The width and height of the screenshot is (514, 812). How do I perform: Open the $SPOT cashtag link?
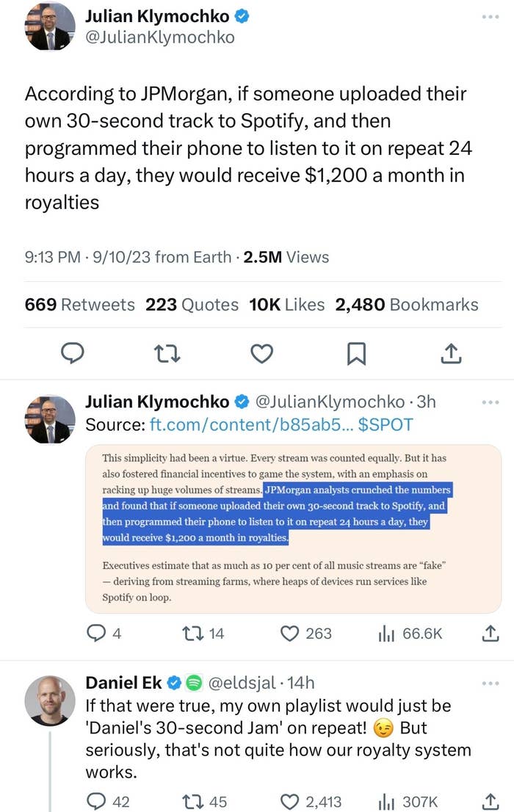tap(385, 424)
